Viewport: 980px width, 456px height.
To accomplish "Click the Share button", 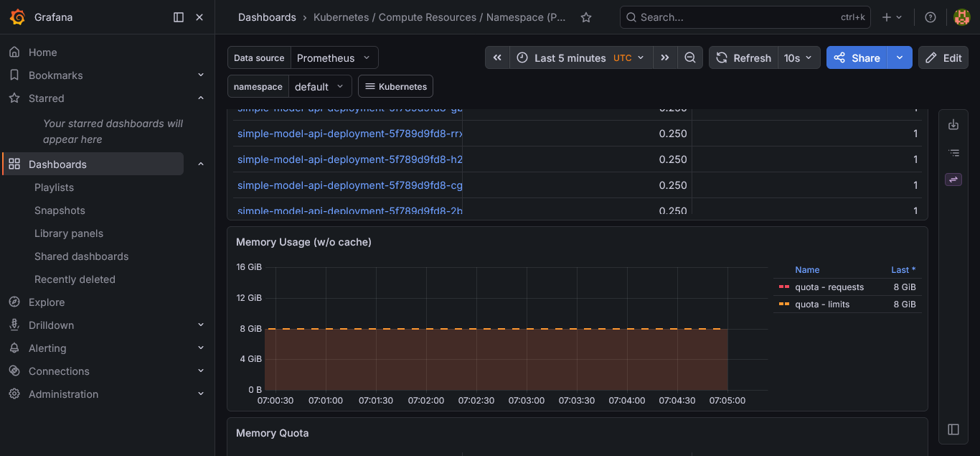I will point(857,57).
